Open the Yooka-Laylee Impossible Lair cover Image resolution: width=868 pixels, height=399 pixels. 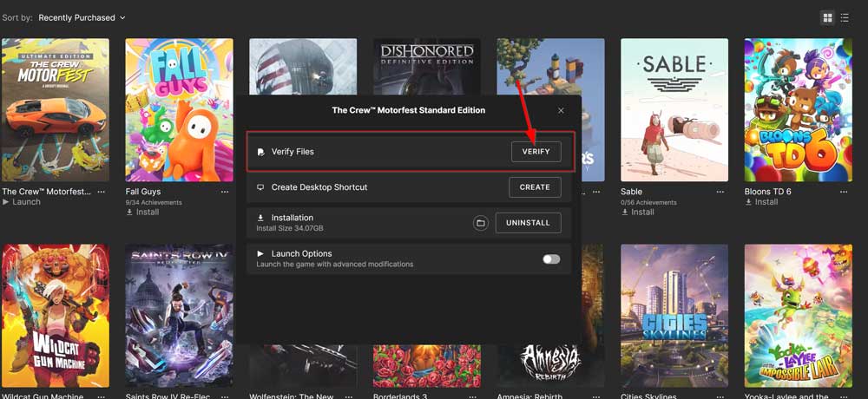click(799, 316)
